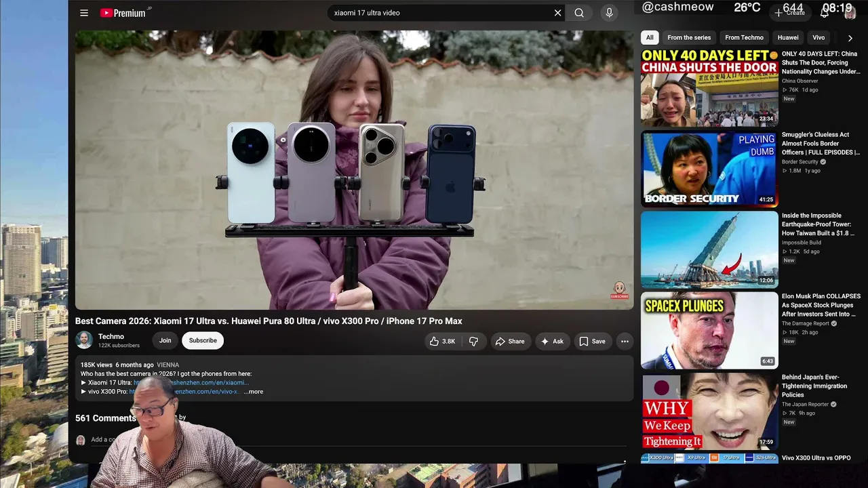Open the three-dot more actions menu
This screenshot has height=488, width=868.
point(625,342)
